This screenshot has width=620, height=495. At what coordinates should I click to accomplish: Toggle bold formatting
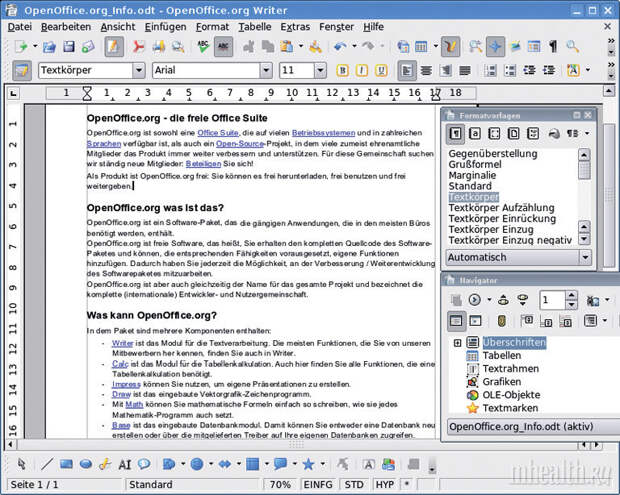(x=342, y=70)
